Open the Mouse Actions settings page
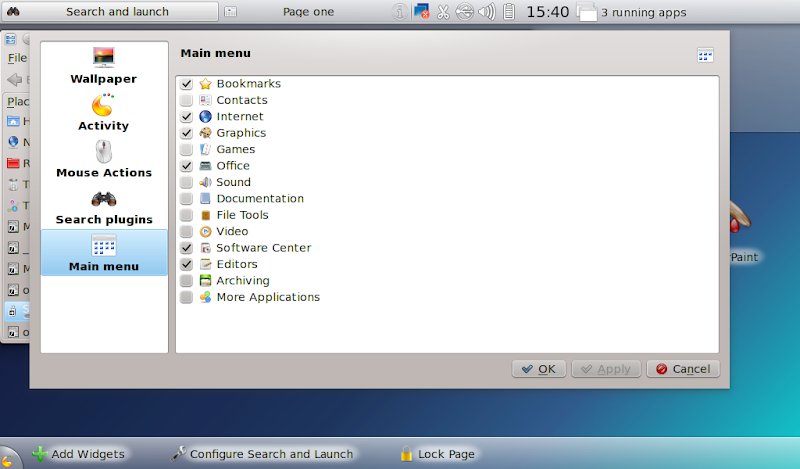The image size is (800, 469). point(104,159)
